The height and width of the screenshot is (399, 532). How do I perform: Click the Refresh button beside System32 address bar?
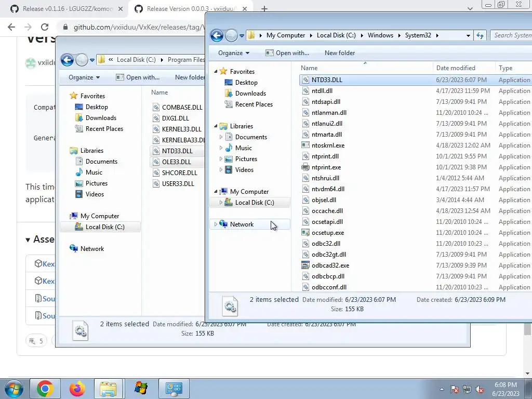[x=480, y=35]
